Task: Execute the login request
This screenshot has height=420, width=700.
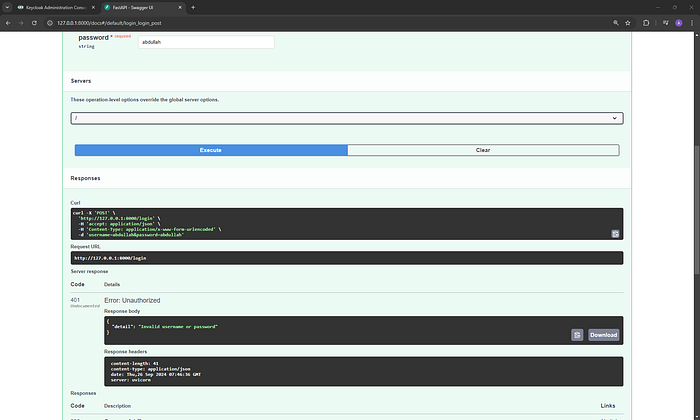Action: tap(211, 150)
